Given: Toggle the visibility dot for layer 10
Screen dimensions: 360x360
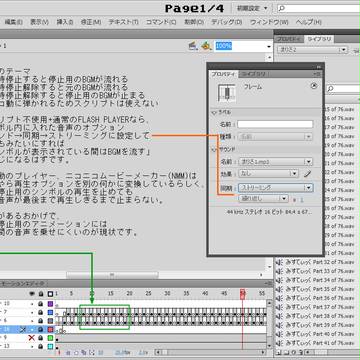Looking at the screenshot, I should tap(32, 304).
